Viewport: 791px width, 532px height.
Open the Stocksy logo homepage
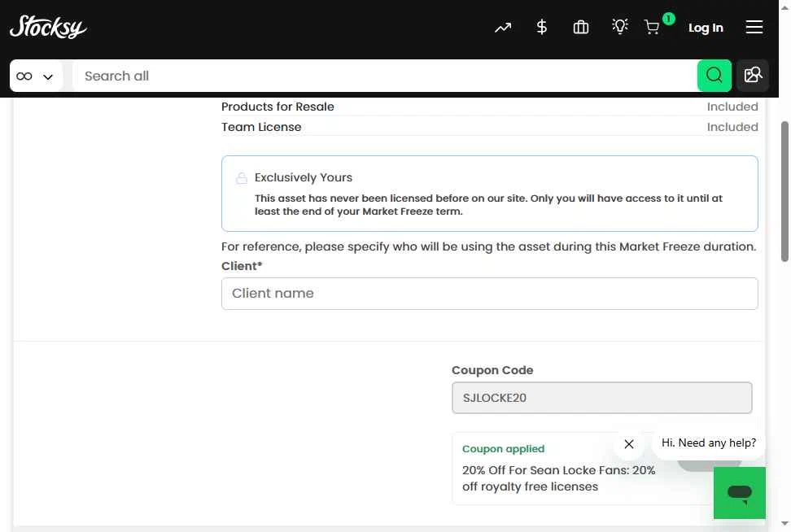pyautogui.click(x=48, y=27)
